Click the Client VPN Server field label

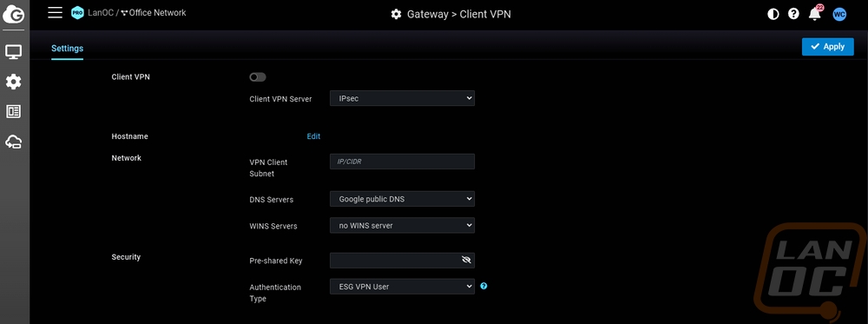point(280,99)
